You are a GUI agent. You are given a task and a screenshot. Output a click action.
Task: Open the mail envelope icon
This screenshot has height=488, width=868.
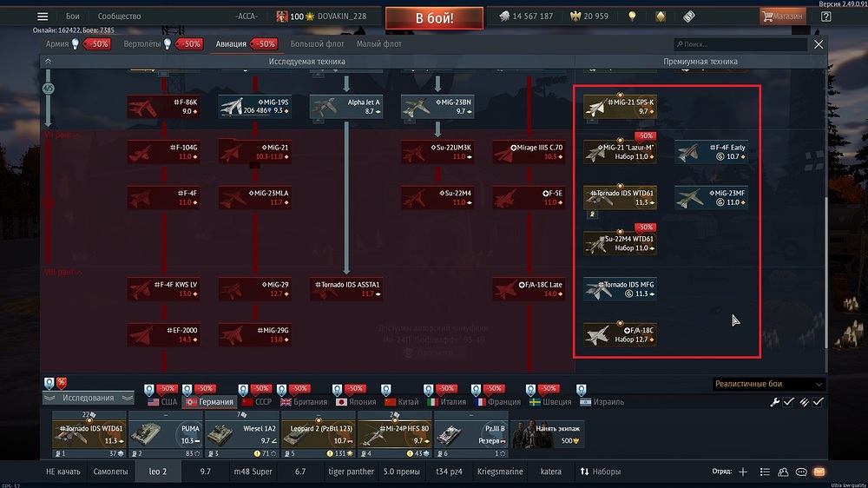click(818, 472)
